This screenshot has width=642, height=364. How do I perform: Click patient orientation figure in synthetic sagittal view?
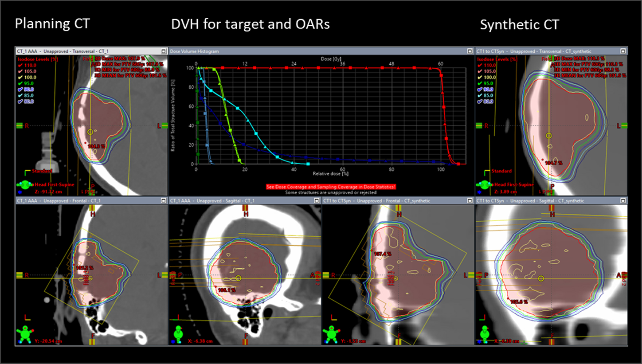[x=484, y=334]
